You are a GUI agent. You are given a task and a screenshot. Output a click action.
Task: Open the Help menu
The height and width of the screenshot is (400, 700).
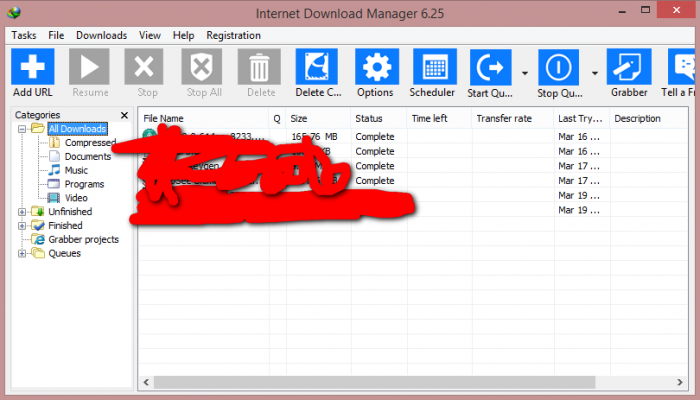(x=183, y=35)
